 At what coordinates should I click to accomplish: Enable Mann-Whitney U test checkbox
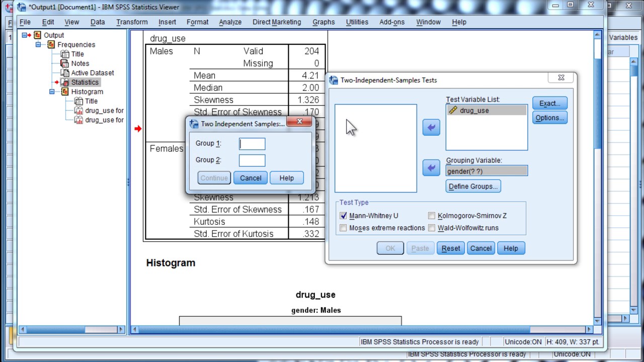pos(343,216)
